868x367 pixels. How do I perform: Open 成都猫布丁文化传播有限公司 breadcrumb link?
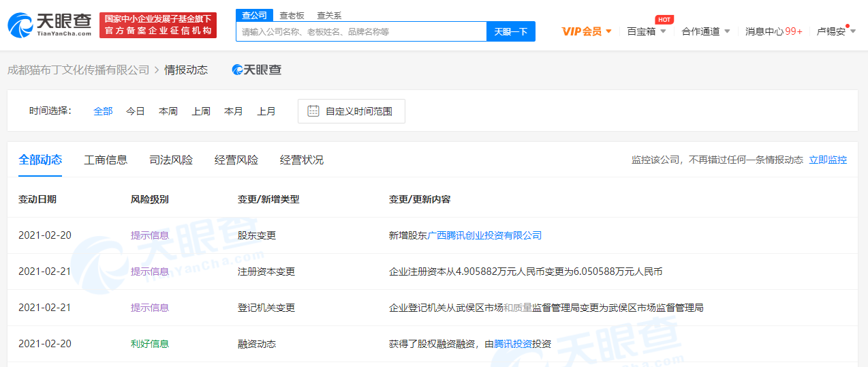(78, 70)
